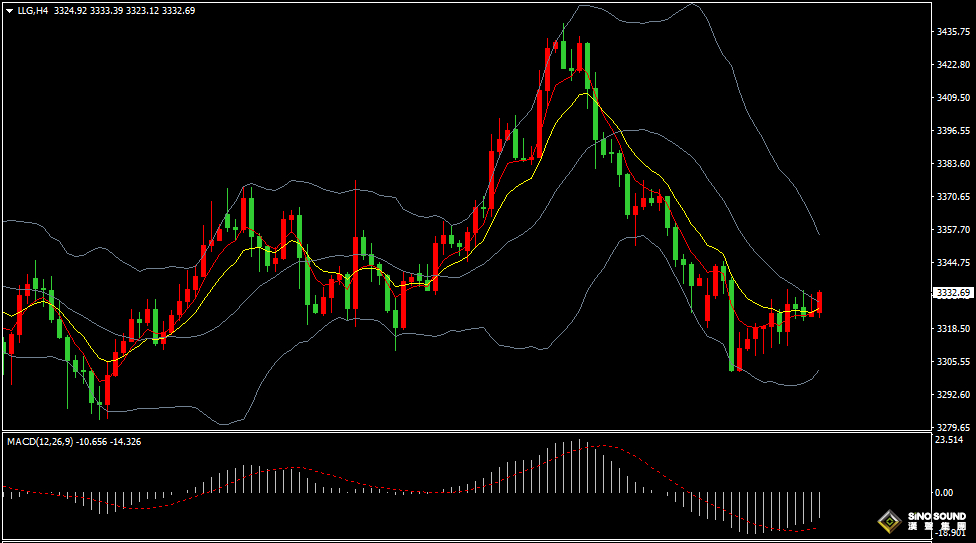Click the 3318.50 price axis label
The image size is (976, 543).
coord(953,329)
